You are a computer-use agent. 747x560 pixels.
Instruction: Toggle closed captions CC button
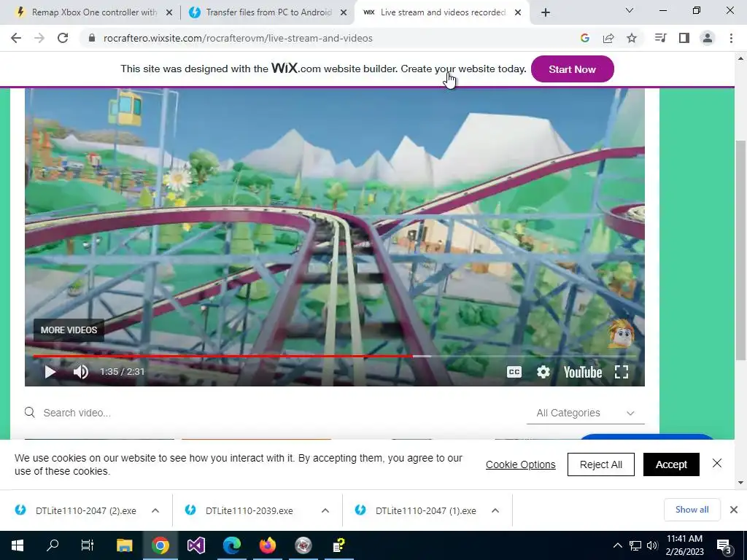click(x=514, y=372)
